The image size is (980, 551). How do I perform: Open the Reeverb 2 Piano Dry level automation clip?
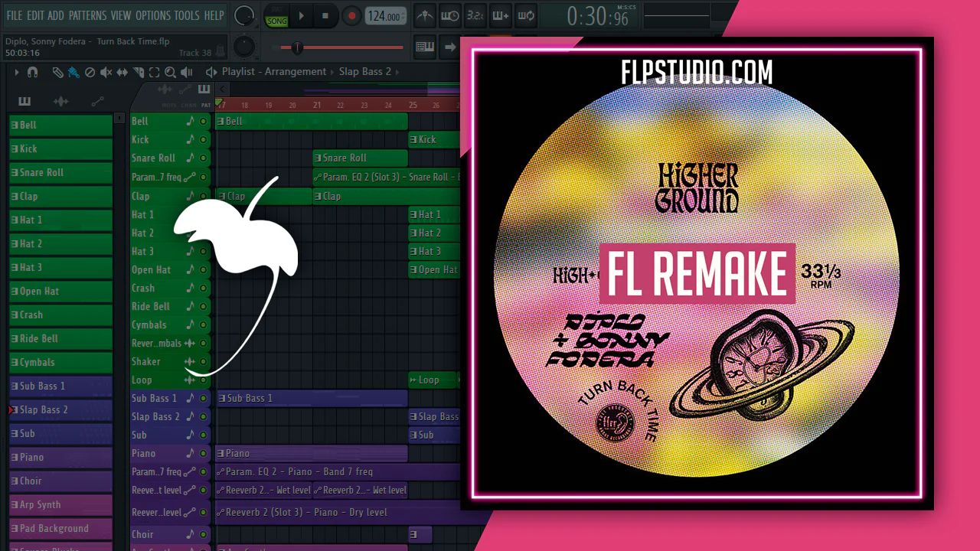338,513
